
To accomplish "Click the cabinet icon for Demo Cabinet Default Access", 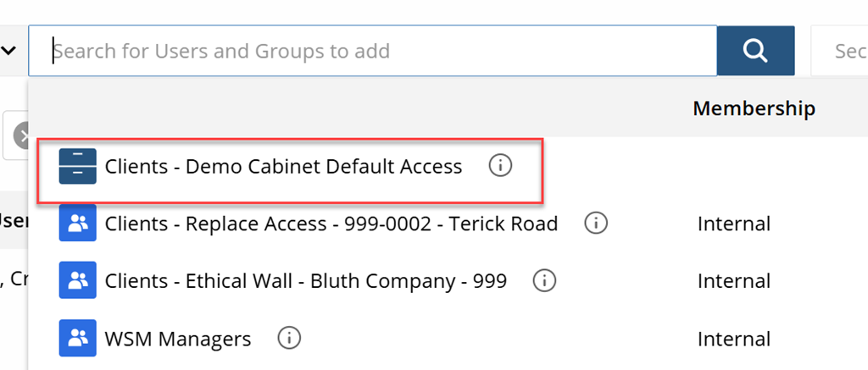I will point(78,166).
